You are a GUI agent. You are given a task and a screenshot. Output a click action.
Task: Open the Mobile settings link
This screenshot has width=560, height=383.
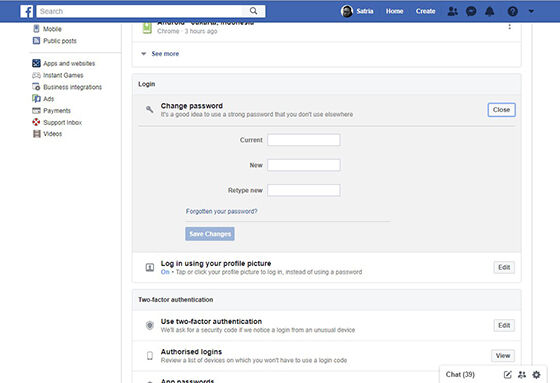coord(52,29)
